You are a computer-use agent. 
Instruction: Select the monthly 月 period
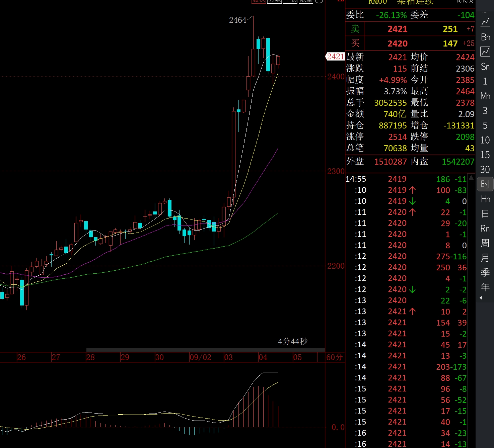pos(485,258)
